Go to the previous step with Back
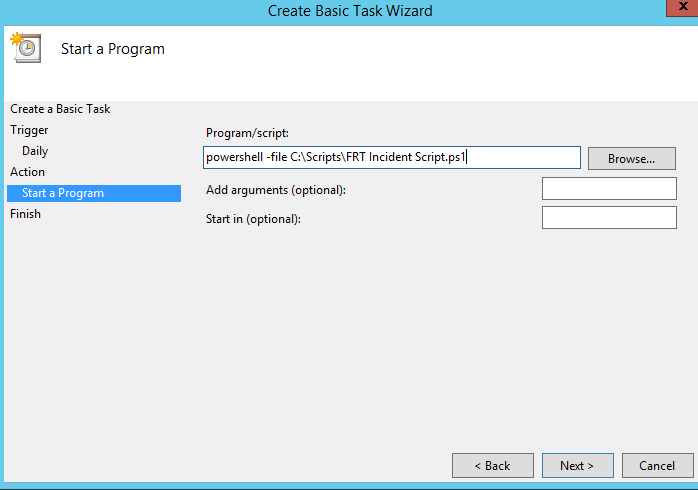The width and height of the screenshot is (698, 490). (x=493, y=466)
